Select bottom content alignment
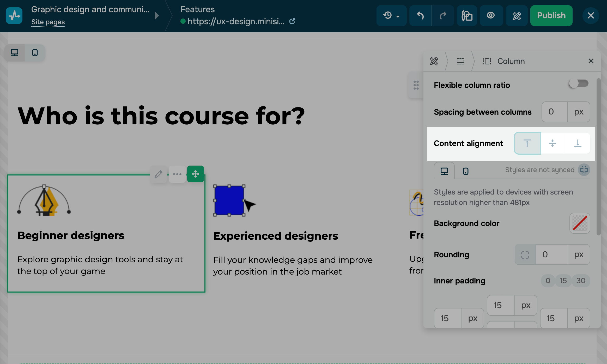Image resolution: width=607 pixels, height=364 pixels. [578, 143]
